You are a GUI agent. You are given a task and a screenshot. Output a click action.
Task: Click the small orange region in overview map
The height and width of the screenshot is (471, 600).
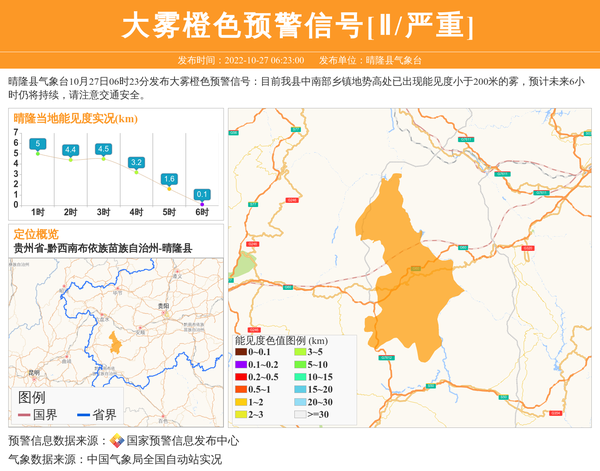click(115, 343)
